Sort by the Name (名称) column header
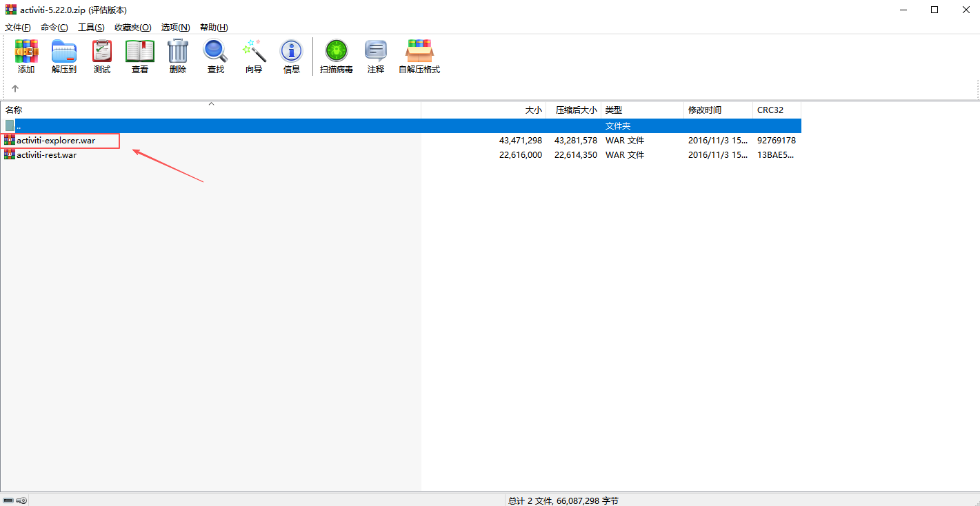Image resolution: width=980 pixels, height=506 pixels. [14, 110]
